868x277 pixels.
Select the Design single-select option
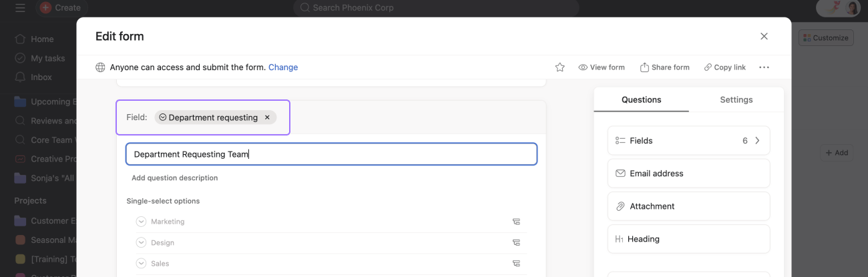tap(141, 243)
